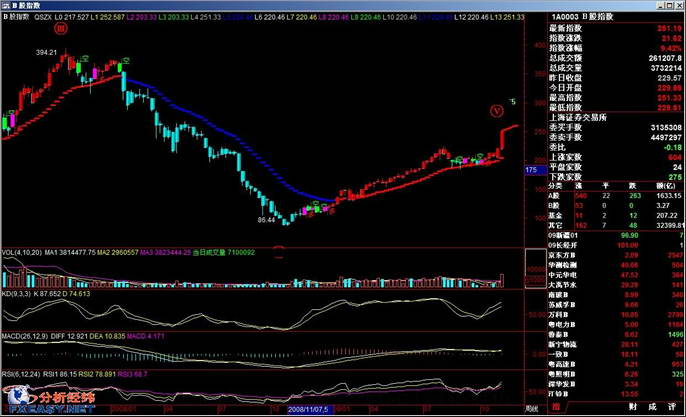The width and height of the screenshot is (686, 417).
Task: Click the circled V wave marker on chart
Action: click(x=497, y=111)
